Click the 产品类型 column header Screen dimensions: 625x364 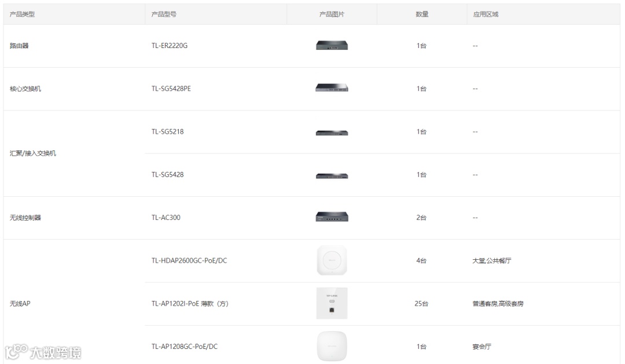coord(23,14)
